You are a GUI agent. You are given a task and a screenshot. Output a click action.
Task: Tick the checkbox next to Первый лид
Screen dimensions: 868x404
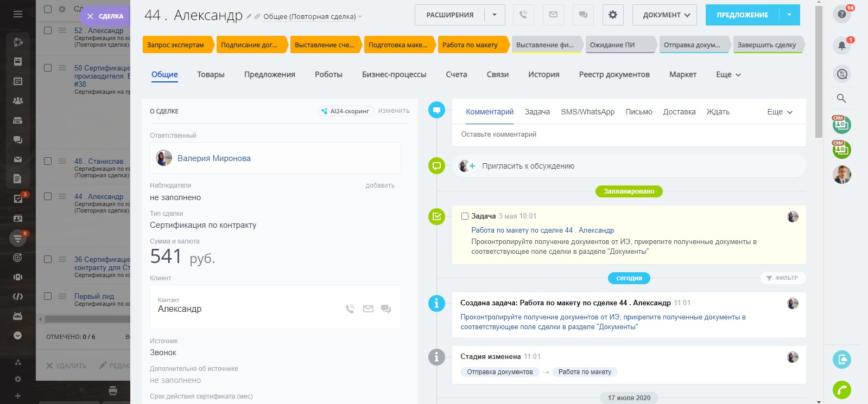[48, 296]
